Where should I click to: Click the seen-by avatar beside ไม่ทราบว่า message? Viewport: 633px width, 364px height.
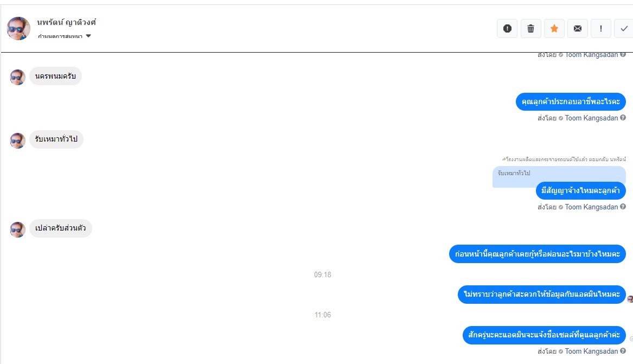click(x=630, y=299)
